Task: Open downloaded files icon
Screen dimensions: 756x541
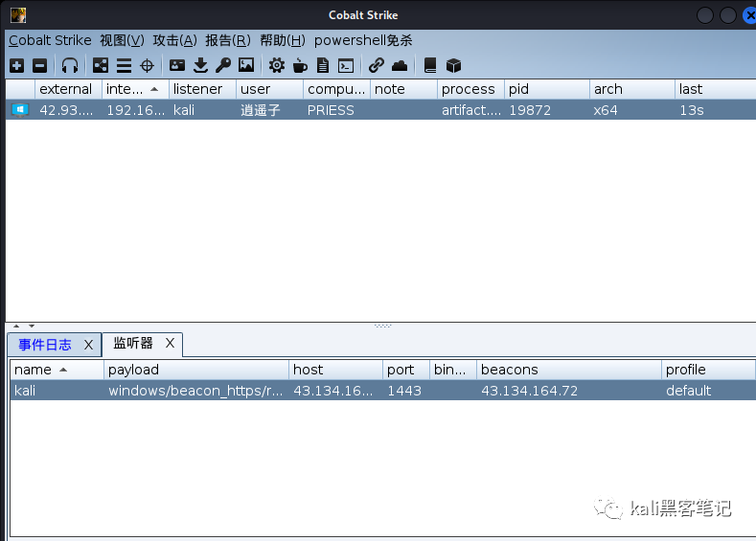Action: tap(200, 65)
